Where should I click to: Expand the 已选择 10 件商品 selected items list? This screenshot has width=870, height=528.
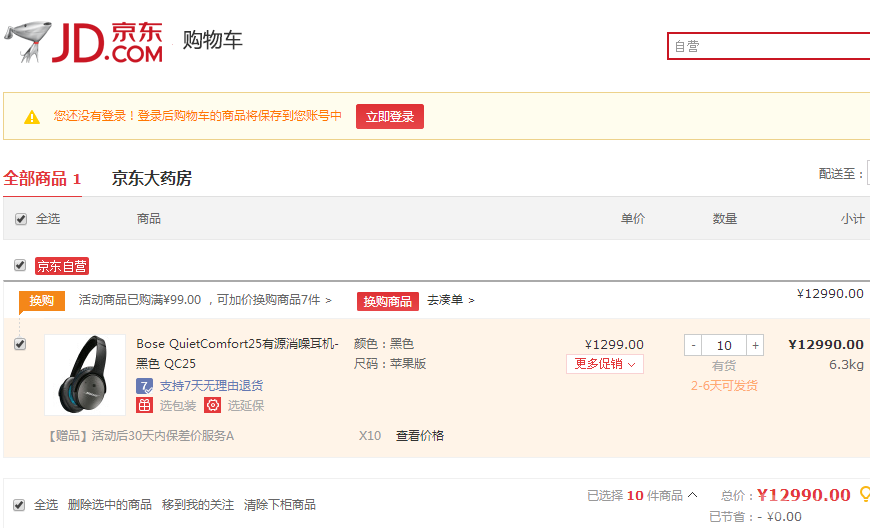point(642,495)
